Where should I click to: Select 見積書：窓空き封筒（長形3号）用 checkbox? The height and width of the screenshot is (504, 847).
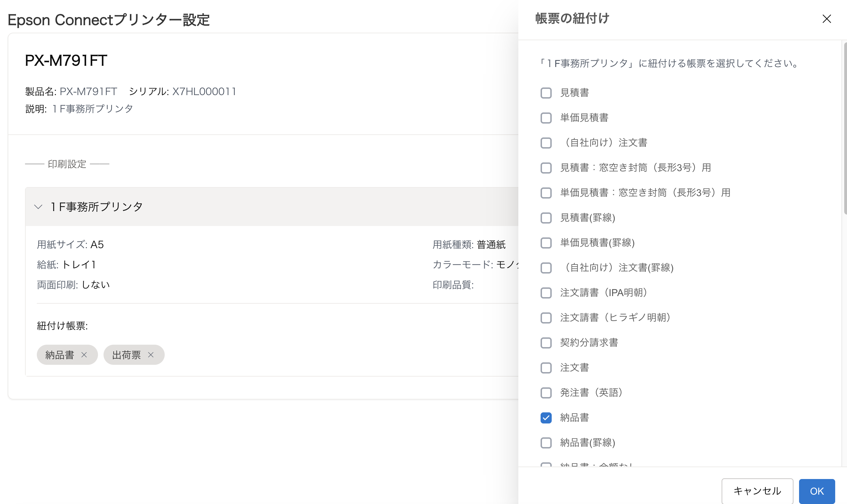(546, 168)
